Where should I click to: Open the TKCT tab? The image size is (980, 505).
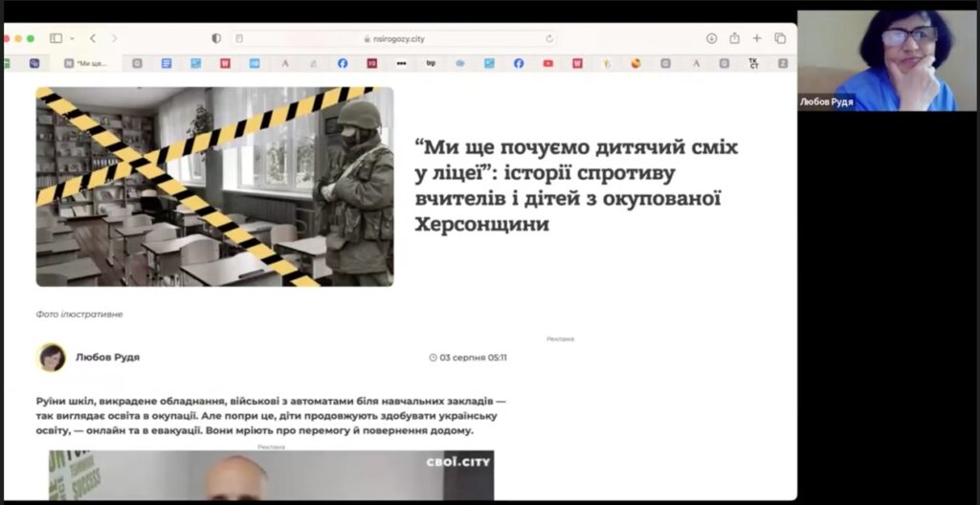(x=753, y=63)
